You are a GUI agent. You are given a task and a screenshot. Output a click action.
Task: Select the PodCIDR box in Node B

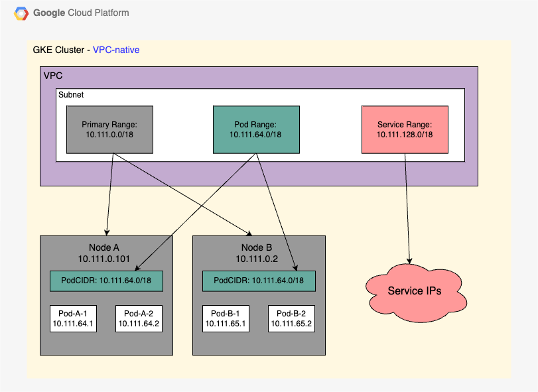click(x=259, y=281)
